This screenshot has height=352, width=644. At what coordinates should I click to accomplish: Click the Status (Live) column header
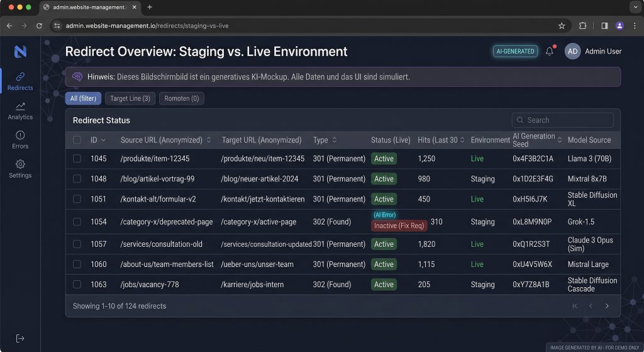click(x=391, y=140)
